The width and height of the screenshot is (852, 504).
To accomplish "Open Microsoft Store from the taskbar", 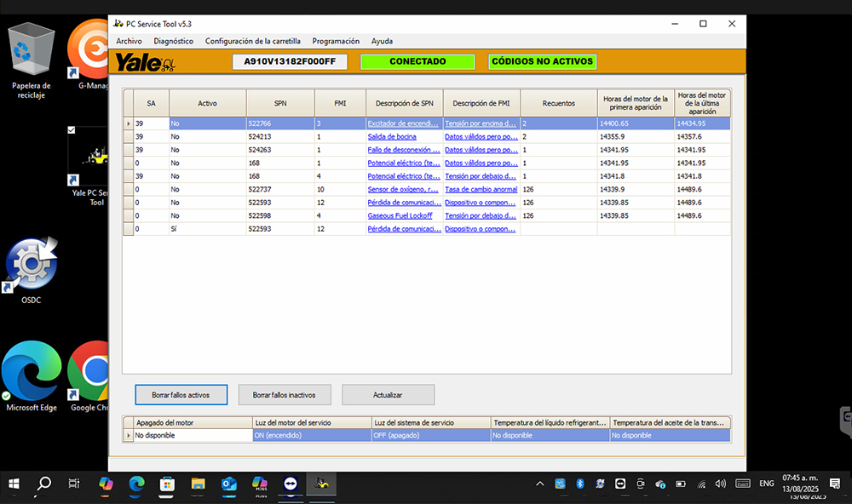I will 167,484.
